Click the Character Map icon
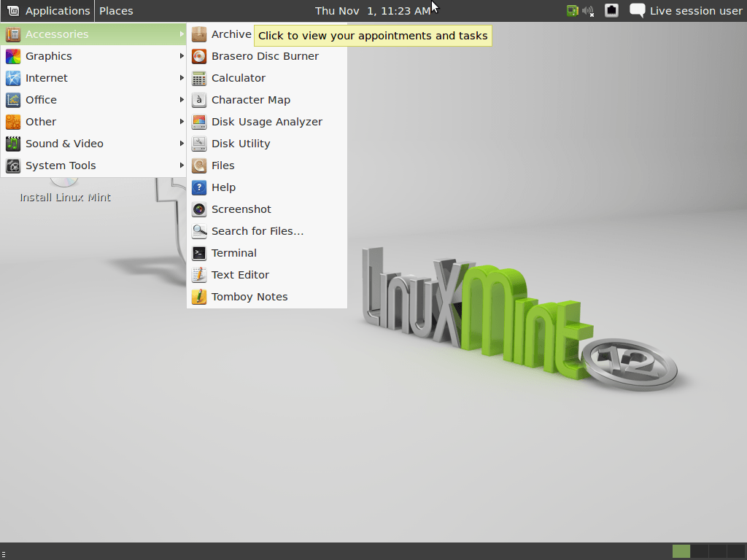 (199, 100)
